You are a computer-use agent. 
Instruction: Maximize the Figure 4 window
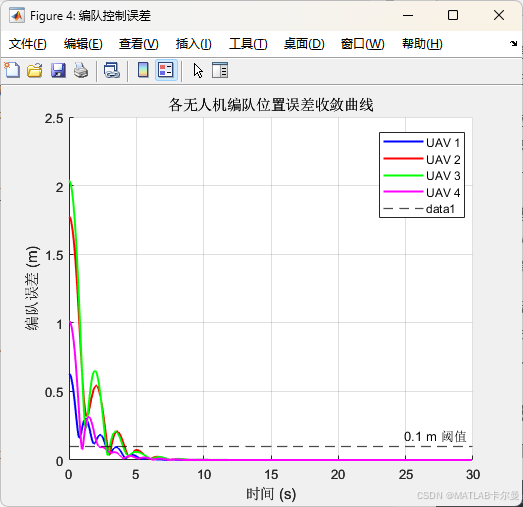[x=453, y=15]
